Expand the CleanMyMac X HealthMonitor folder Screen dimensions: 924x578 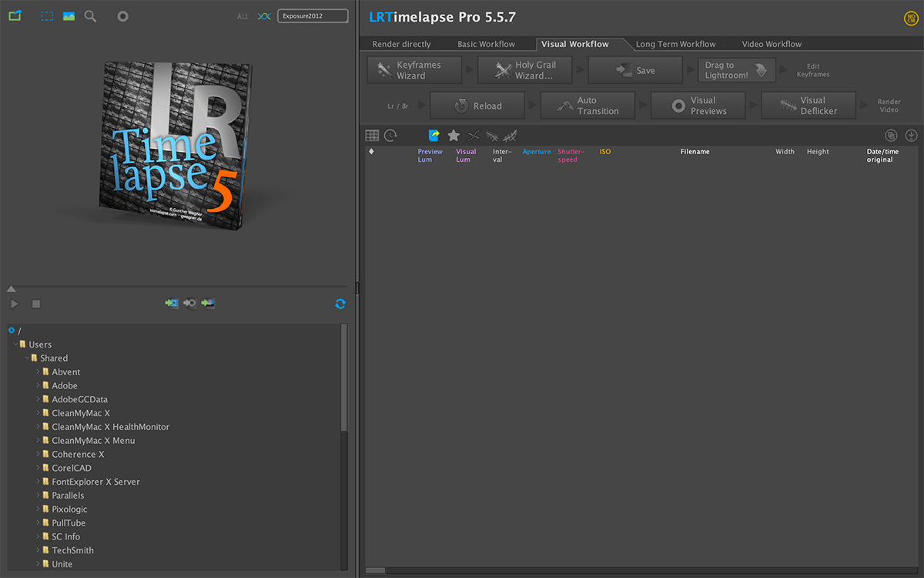(38, 427)
